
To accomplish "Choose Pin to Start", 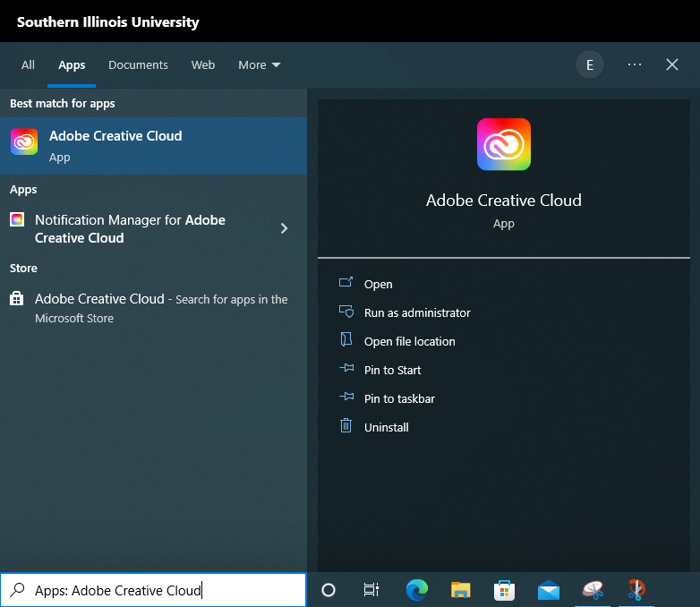I will point(392,370).
